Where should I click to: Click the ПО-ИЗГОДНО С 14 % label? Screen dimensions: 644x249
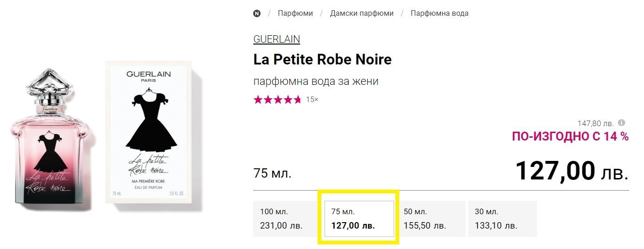[x=570, y=136]
